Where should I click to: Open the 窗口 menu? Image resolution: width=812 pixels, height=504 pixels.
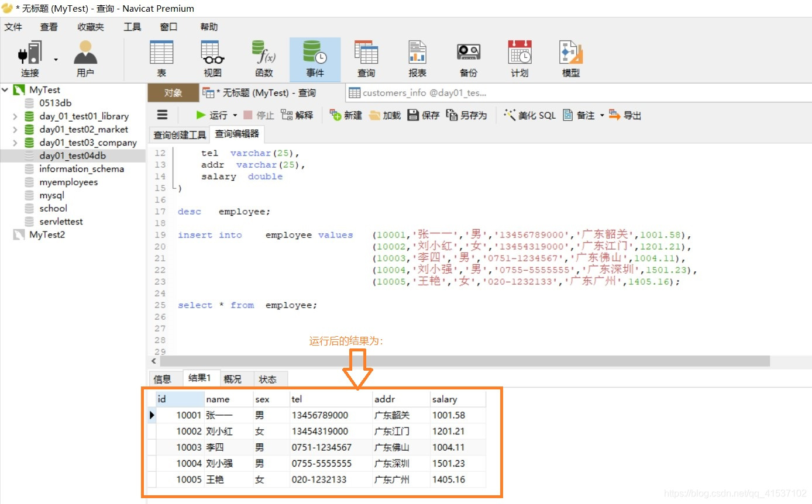(x=168, y=27)
